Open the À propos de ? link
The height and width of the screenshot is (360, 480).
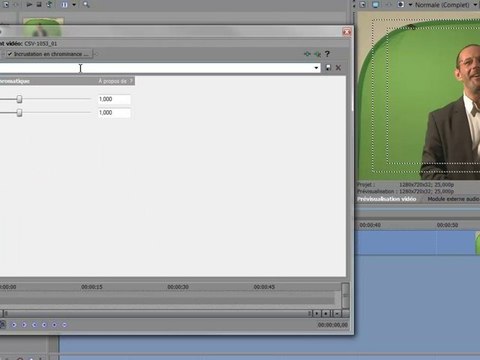tap(115, 81)
